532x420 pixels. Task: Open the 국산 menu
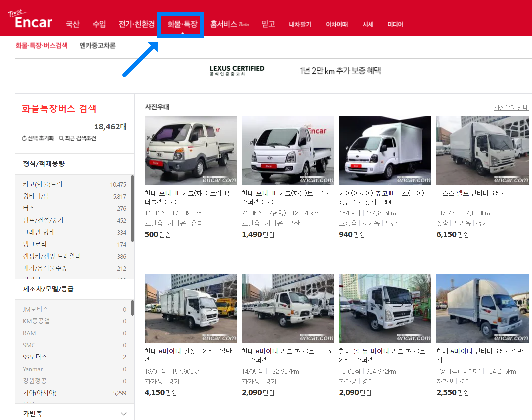pos(72,24)
